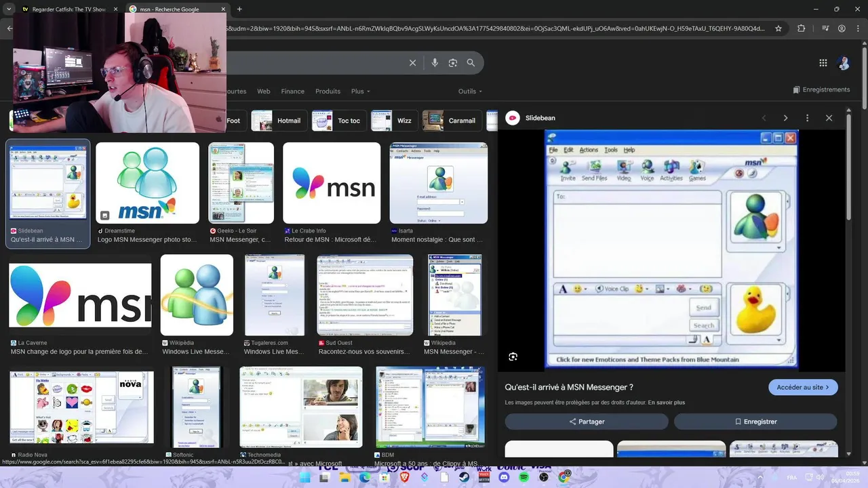
Task: Launch Microsoft Edge from the taskbar
Action: pos(365,477)
